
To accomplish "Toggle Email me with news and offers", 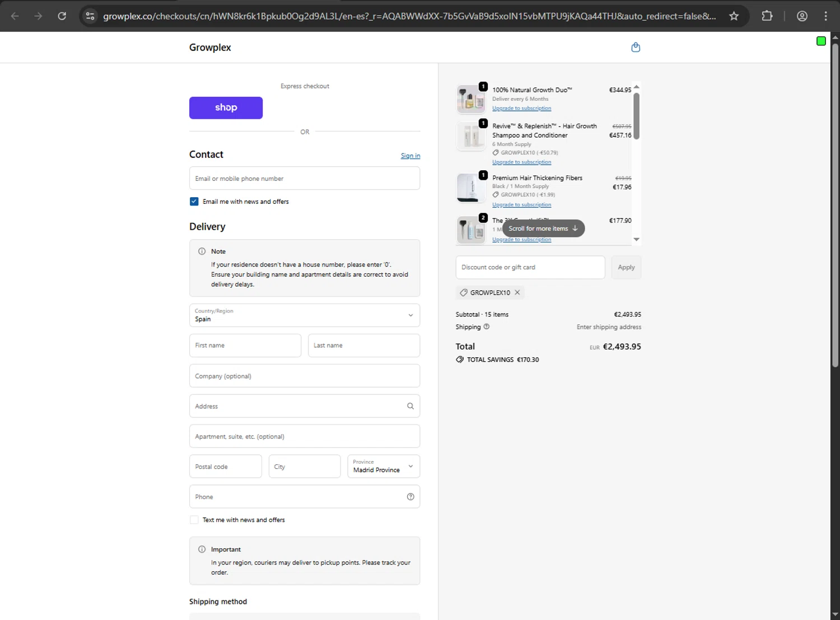I will point(194,202).
